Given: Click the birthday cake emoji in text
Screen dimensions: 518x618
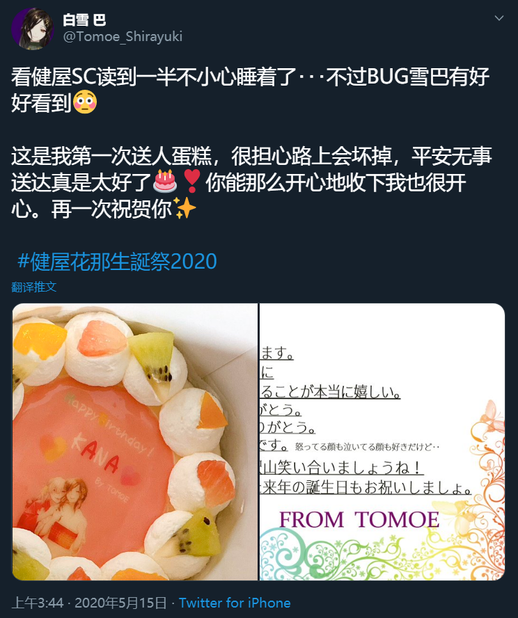Looking at the screenshot, I should pyautogui.click(x=165, y=181).
